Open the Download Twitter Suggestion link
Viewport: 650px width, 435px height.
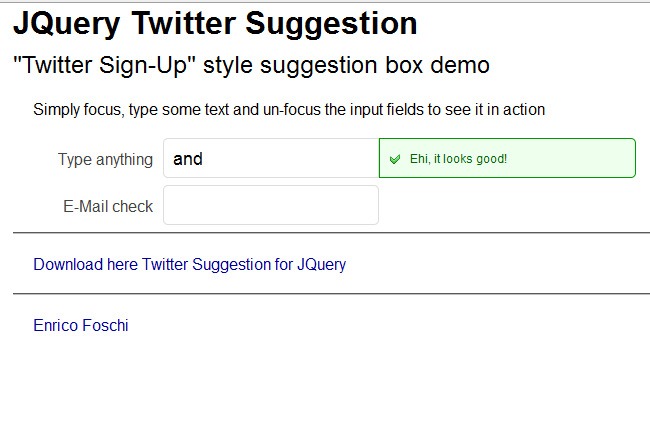pos(190,265)
